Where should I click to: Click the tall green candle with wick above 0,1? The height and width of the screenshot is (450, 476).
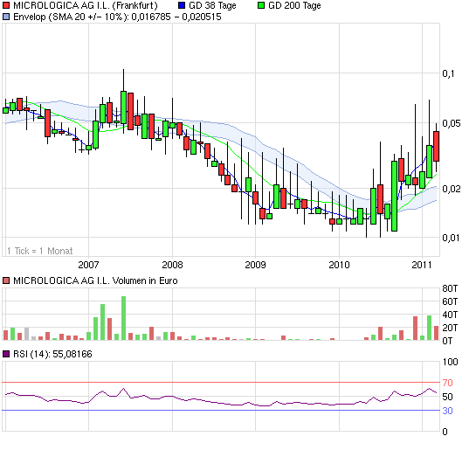pos(123,107)
